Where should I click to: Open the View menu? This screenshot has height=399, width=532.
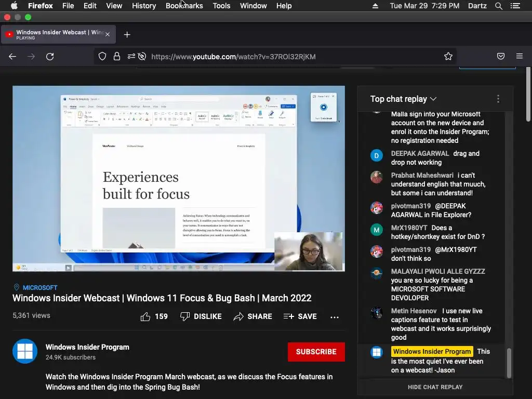(114, 6)
